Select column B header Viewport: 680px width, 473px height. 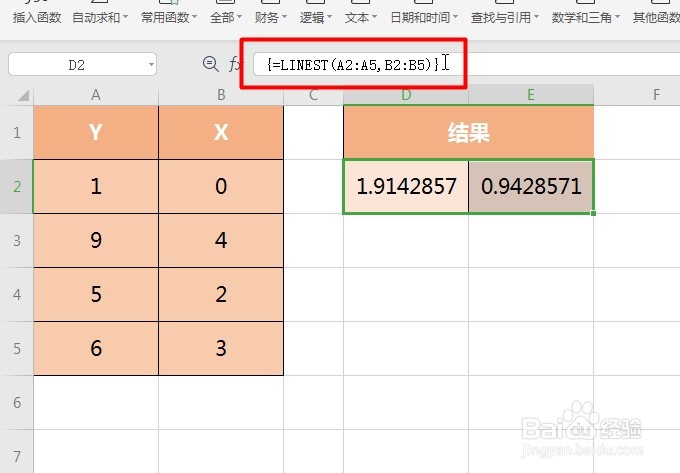click(221, 95)
